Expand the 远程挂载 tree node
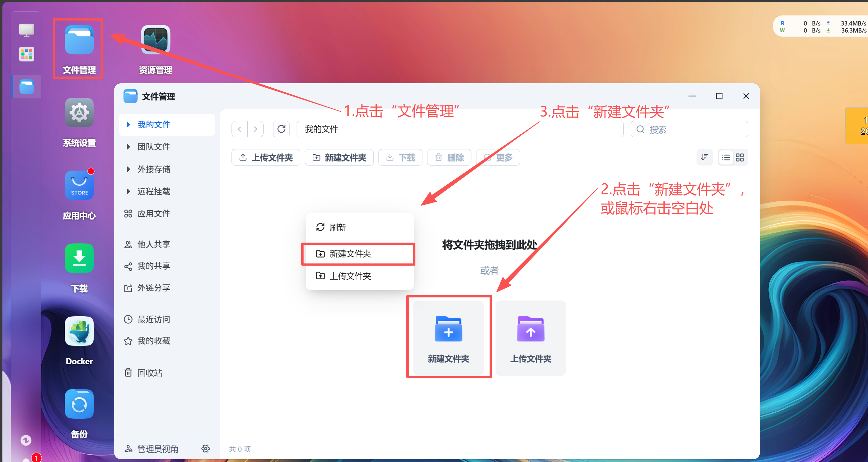Screen dimensions: 868x462 [x=129, y=191]
